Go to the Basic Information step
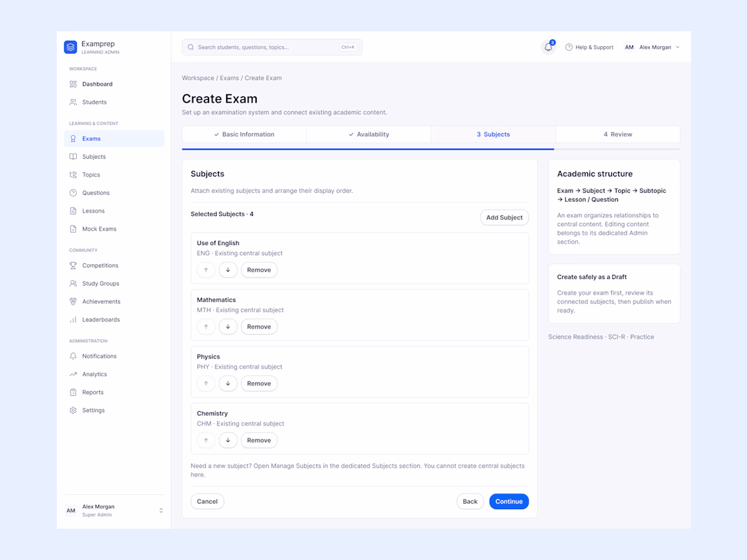The height and width of the screenshot is (560, 747). click(x=244, y=134)
